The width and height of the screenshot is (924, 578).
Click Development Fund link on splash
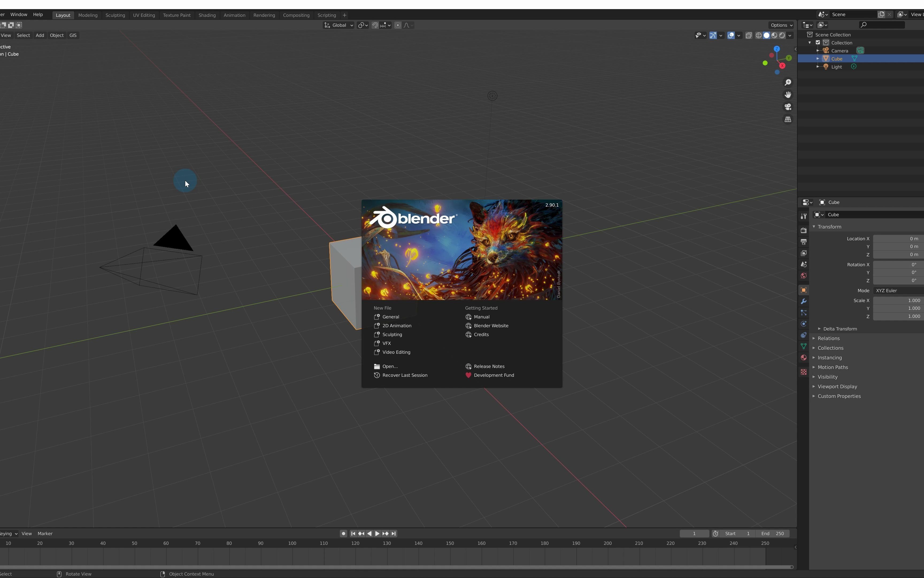pos(494,375)
